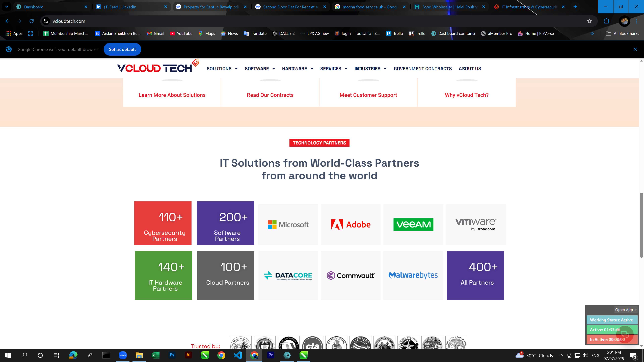
Task: Dismiss the default browser notification bar
Action: coord(635,49)
